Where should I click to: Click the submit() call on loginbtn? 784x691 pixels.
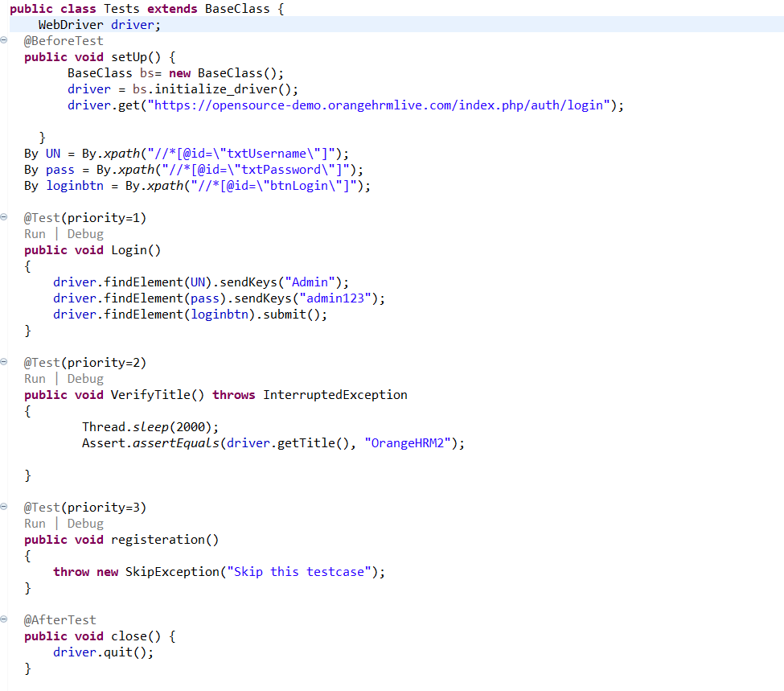292,315
